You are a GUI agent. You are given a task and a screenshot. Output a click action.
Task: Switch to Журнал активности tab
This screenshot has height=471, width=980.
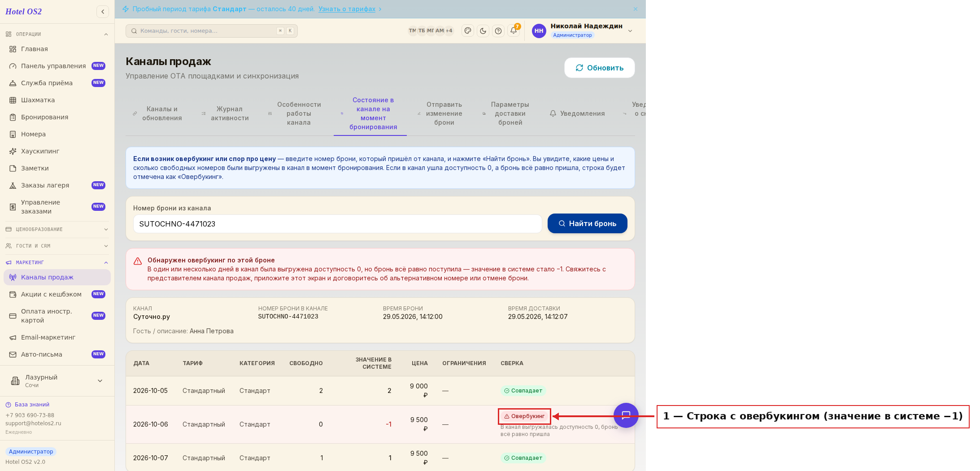click(x=226, y=113)
